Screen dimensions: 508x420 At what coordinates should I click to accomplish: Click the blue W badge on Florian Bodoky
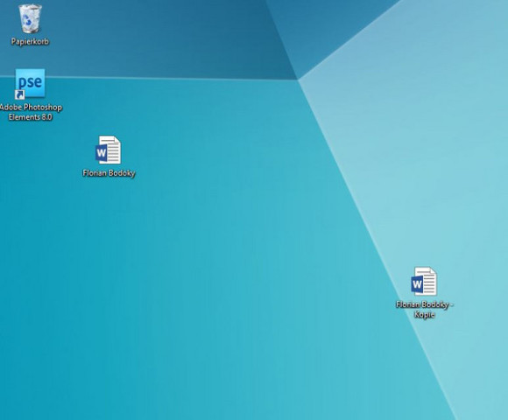coord(101,153)
